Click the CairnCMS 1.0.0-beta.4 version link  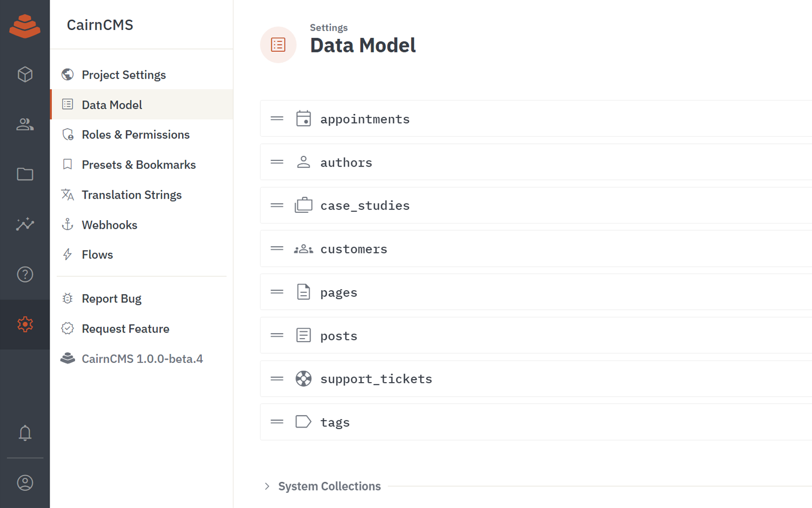pos(142,358)
